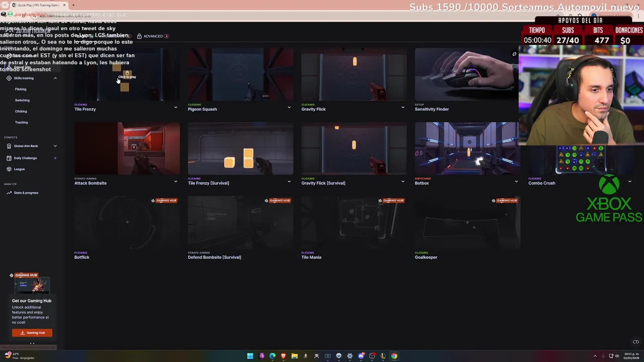The height and width of the screenshot is (362, 644).
Task: Click to play Tile Frenzy thumbnail
Action: pos(127,74)
